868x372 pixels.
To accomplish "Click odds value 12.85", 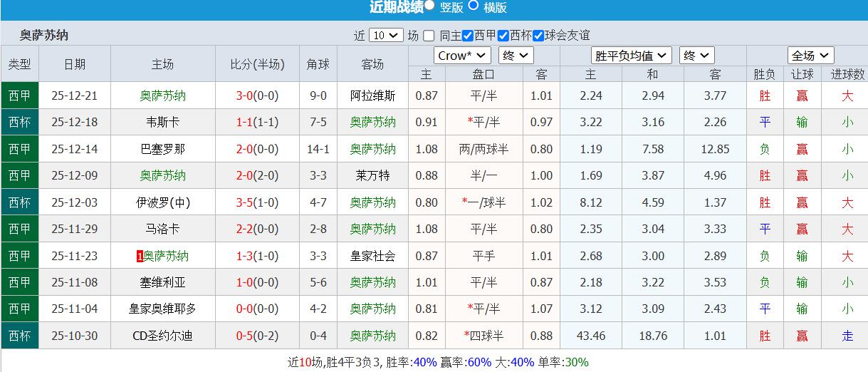I will tap(715, 149).
